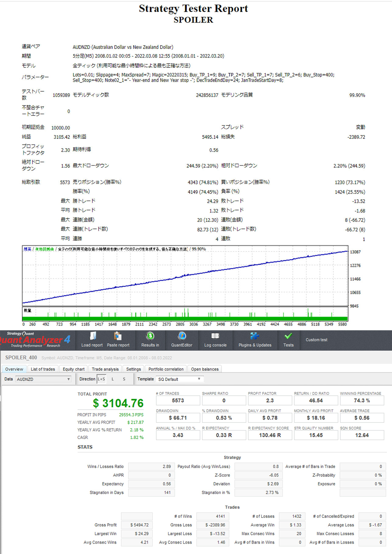This screenshot has width=392, height=554.
Task: Click the Deviation value $ 2.69
Action: click(259, 484)
